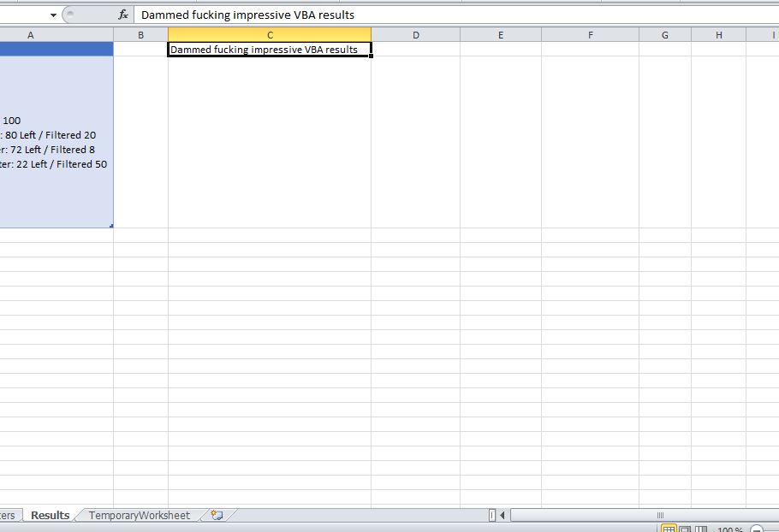Viewport: 779px width, 532px height.
Task: Select column B header
Action: [140, 35]
